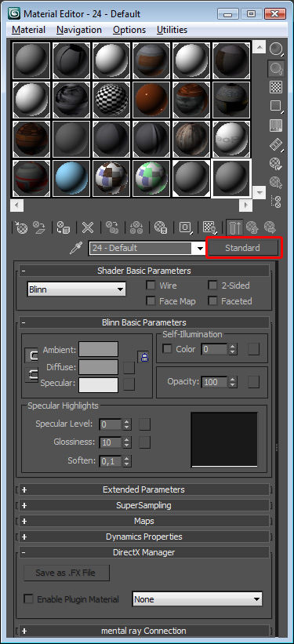Click Show Map in Viewport icon
The image size is (294, 644).
(x=210, y=227)
